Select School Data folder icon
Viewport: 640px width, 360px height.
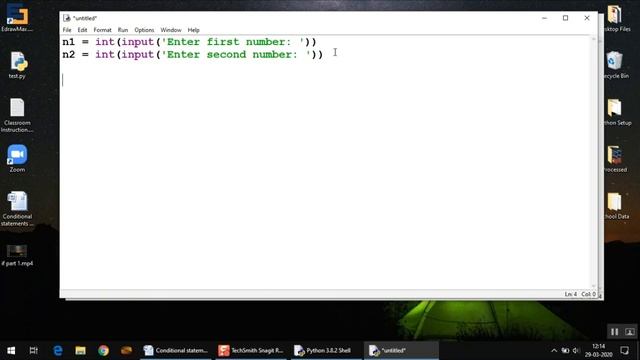pos(615,206)
